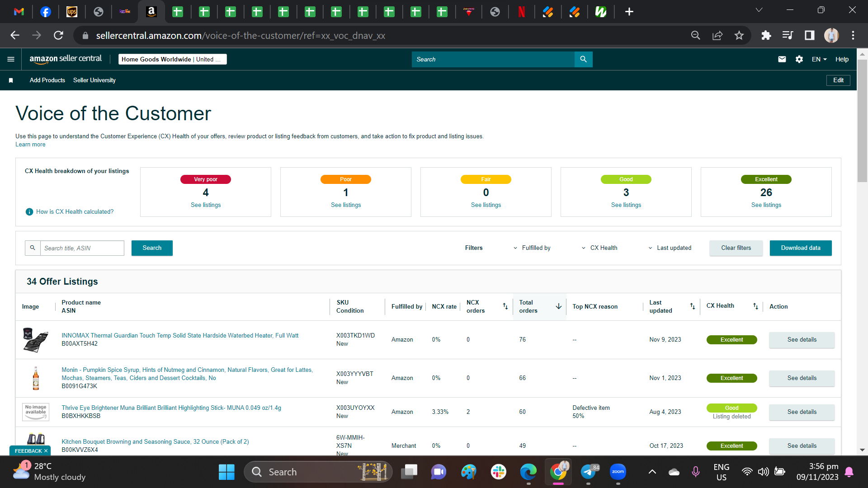Click the INNOMAX product thumbnail
The height and width of the screenshot is (488, 868).
pyautogui.click(x=35, y=340)
